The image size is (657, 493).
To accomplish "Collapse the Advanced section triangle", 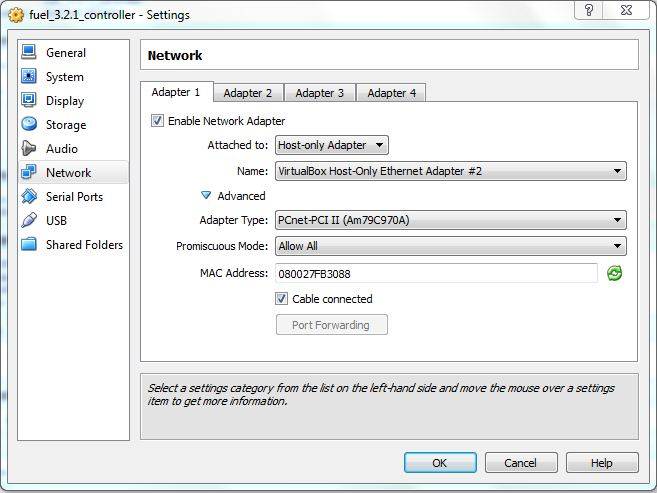I will click(206, 195).
